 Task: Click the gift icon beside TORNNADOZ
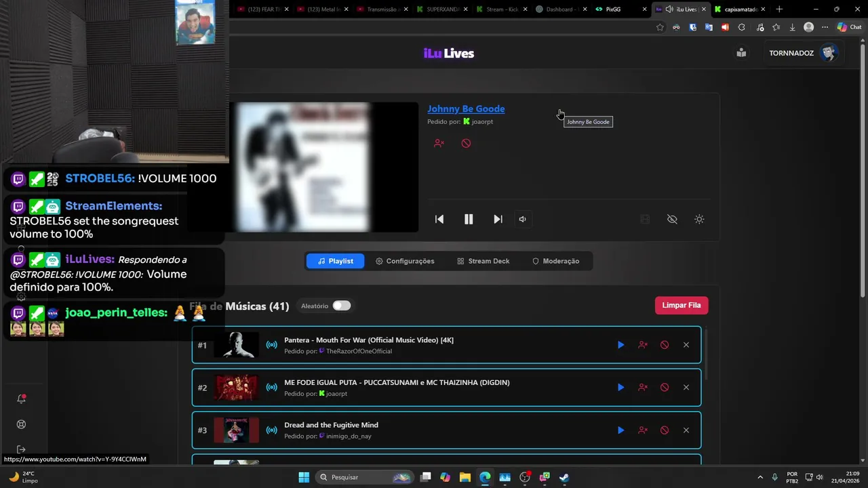[741, 53]
